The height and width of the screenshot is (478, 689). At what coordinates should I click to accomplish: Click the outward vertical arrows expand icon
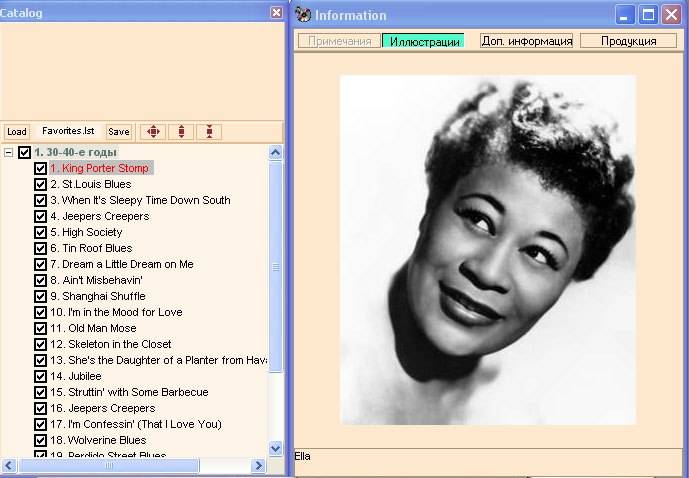click(181, 131)
